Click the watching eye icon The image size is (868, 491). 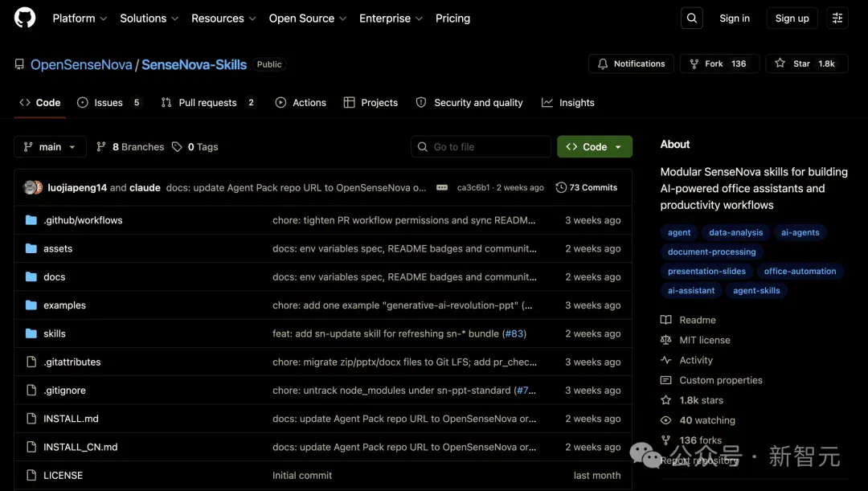[666, 420]
